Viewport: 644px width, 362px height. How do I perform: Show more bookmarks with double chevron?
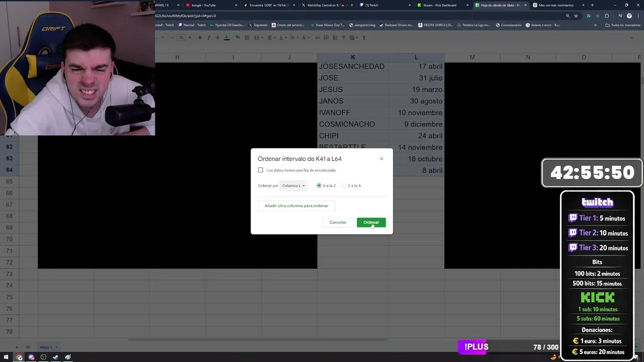click(595, 25)
